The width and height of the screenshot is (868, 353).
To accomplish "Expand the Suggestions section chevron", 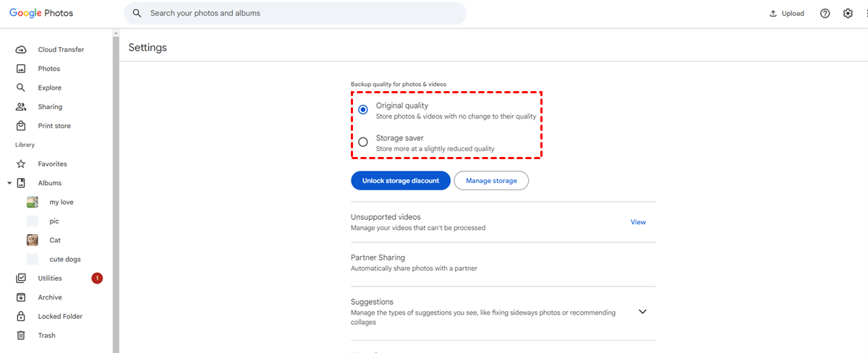I will [642, 312].
